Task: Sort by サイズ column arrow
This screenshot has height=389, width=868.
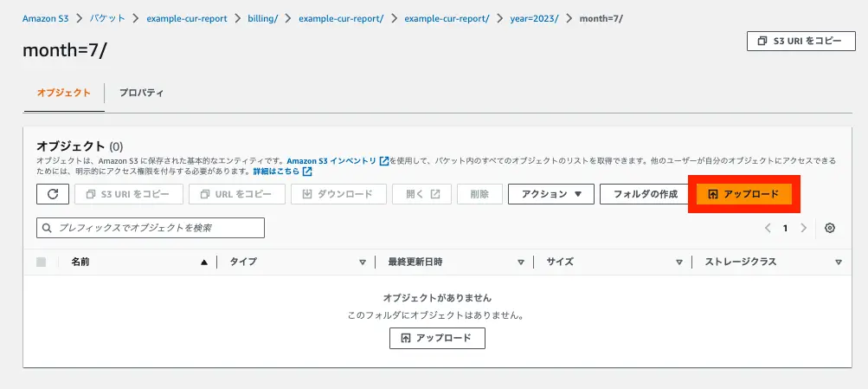Action: [679, 262]
